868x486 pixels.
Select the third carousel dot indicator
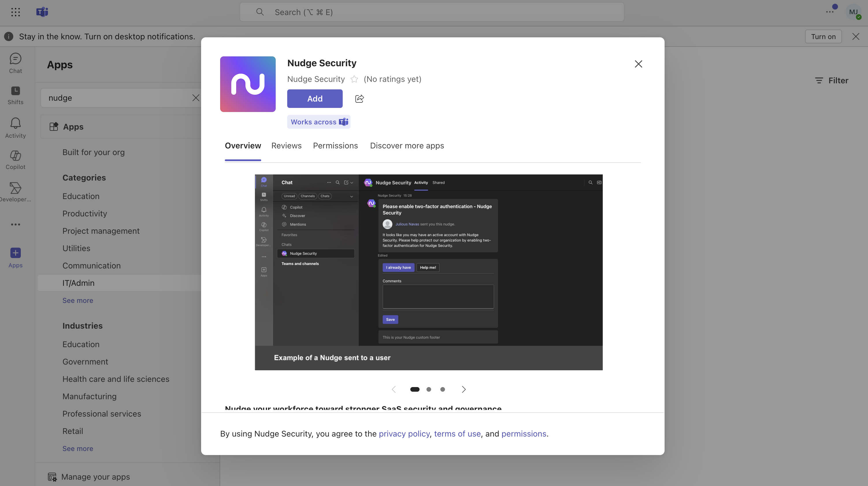442,389
